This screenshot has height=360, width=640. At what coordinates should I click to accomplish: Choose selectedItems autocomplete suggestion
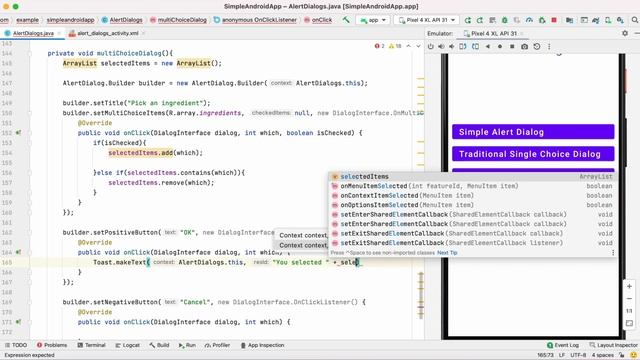coord(473,176)
